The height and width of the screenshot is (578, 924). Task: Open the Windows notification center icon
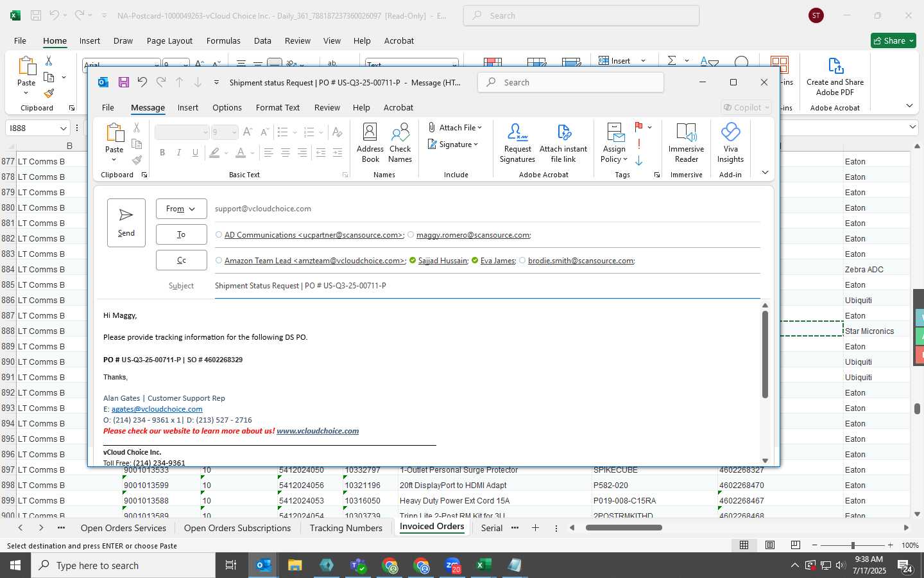[x=905, y=566]
